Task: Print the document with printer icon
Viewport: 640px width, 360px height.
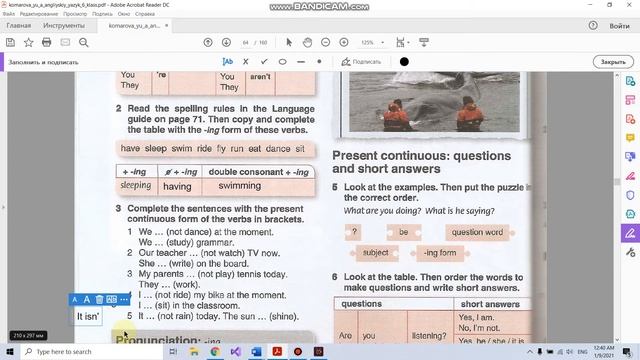Action: (47, 42)
